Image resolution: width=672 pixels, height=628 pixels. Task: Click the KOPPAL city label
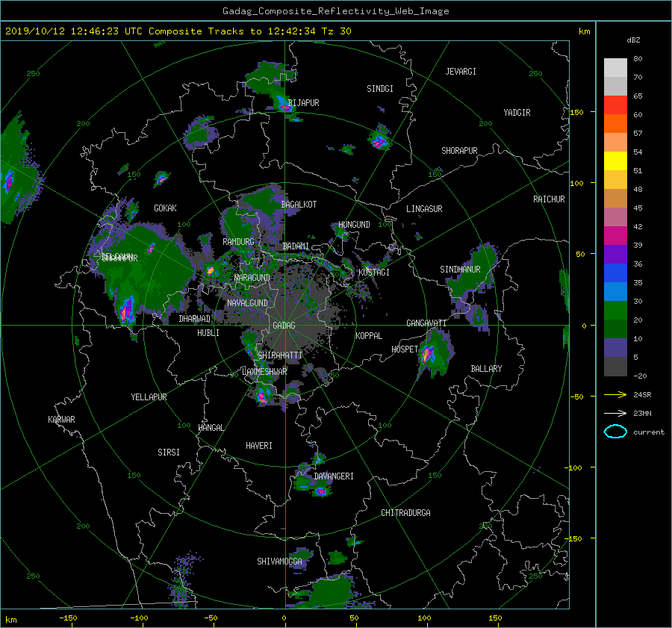tap(369, 336)
